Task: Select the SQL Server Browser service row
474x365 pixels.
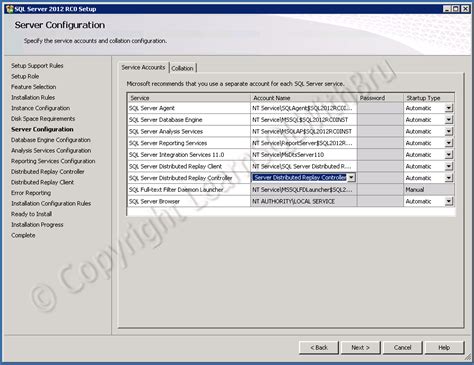Action: tap(189, 201)
